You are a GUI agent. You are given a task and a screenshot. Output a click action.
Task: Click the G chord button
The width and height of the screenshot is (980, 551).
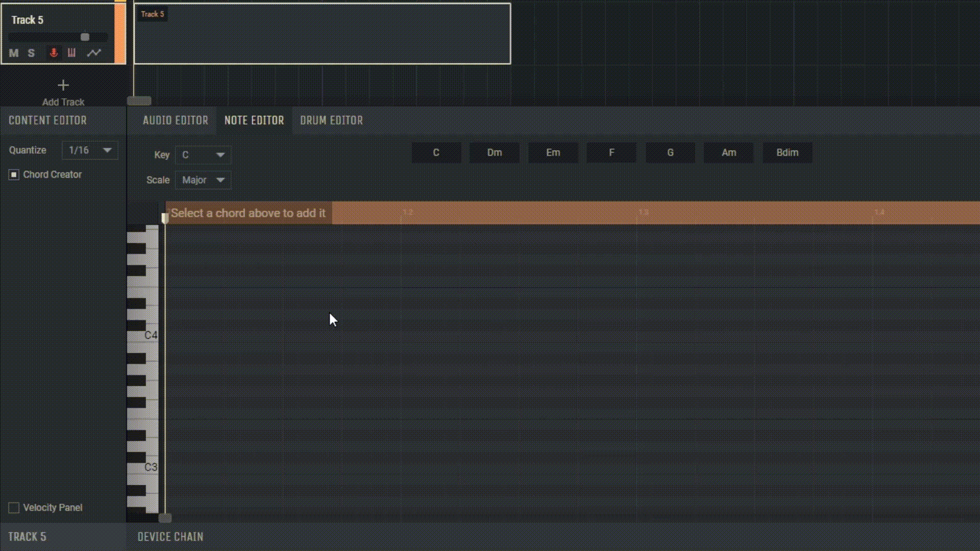pyautogui.click(x=670, y=152)
